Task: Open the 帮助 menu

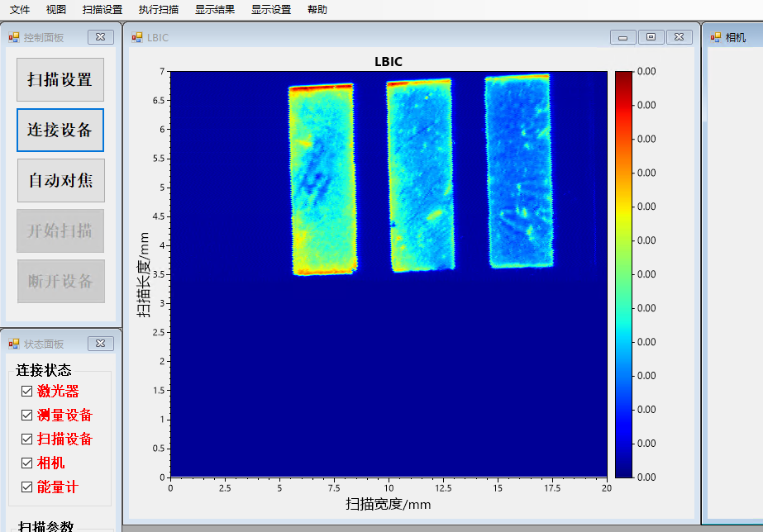Action: click(317, 10)
